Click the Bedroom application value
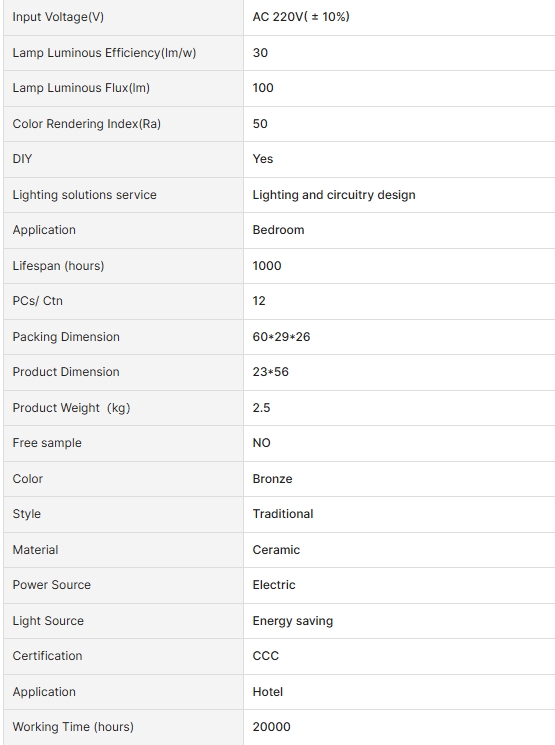The image size is (555, 745). click(x=278, y=230)
